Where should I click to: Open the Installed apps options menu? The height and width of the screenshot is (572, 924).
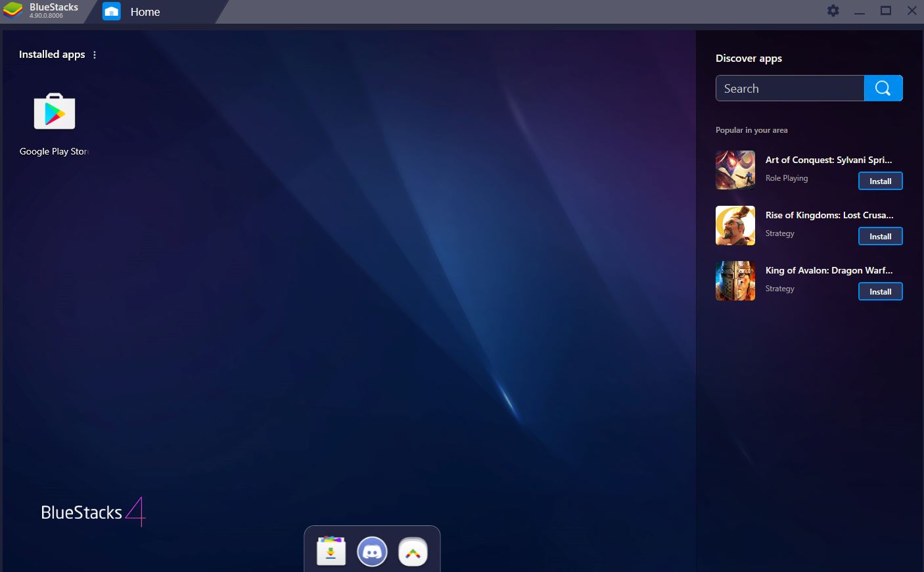pos(94,55)
